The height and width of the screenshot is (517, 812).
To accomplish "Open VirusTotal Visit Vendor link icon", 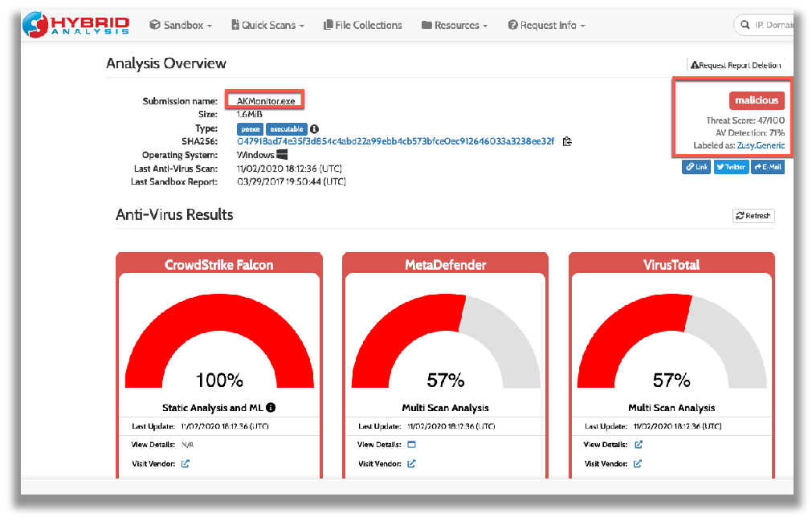I will (638, 464).
